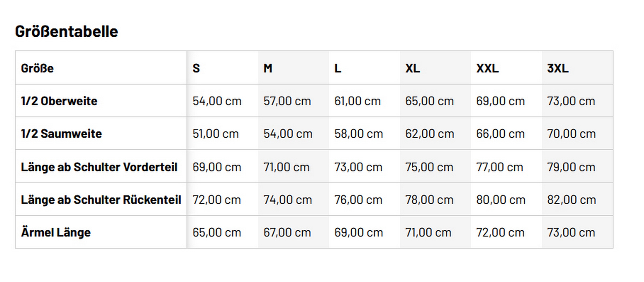Select the 67,00 cm Ärmel Länge value

287,232
